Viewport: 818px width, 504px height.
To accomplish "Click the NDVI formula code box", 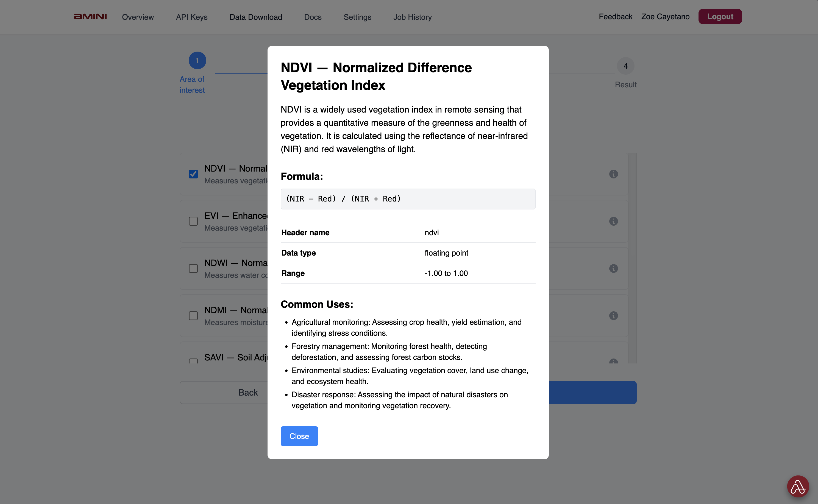I will point(408,199).
